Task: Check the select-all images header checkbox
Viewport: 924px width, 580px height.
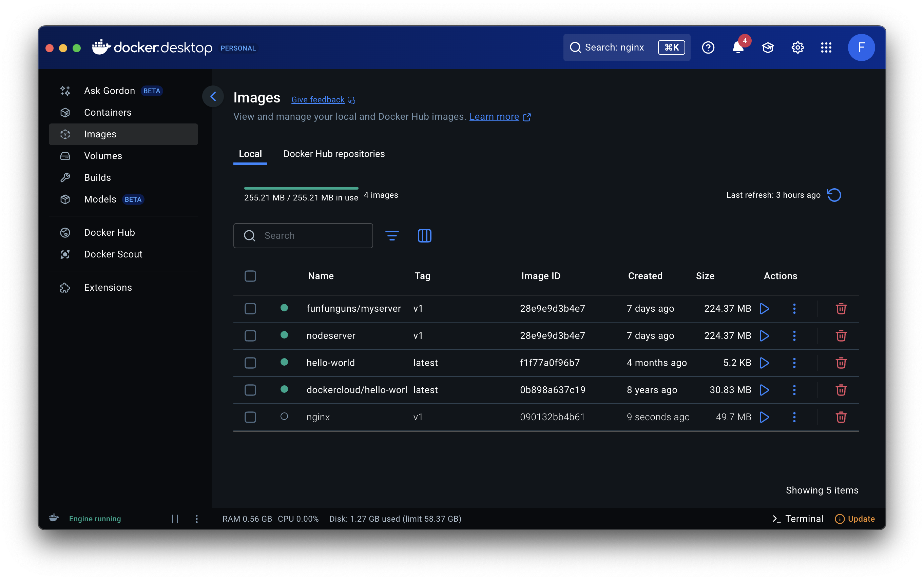Action: (x=250, y=276)
